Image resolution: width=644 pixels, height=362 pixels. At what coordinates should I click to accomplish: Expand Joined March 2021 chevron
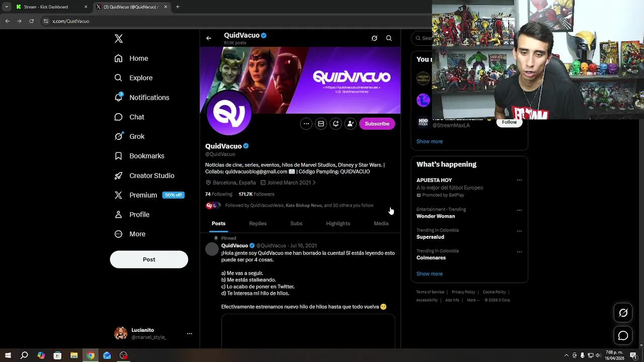314,183
